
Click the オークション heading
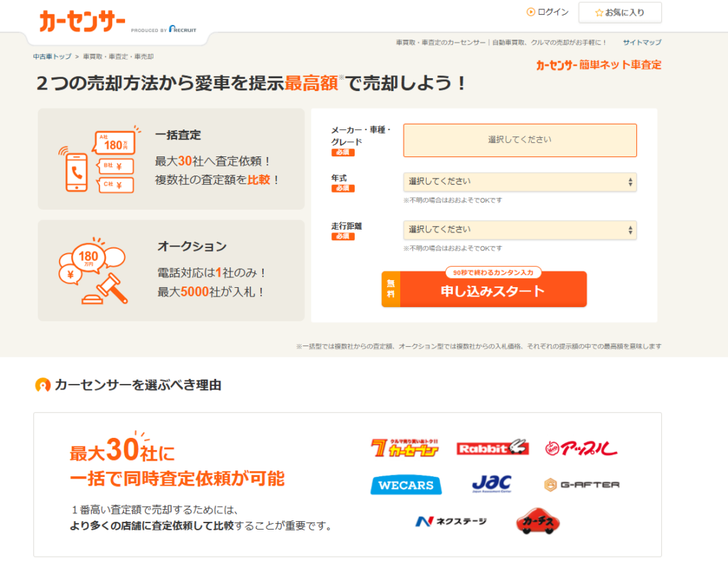[192, 246]
